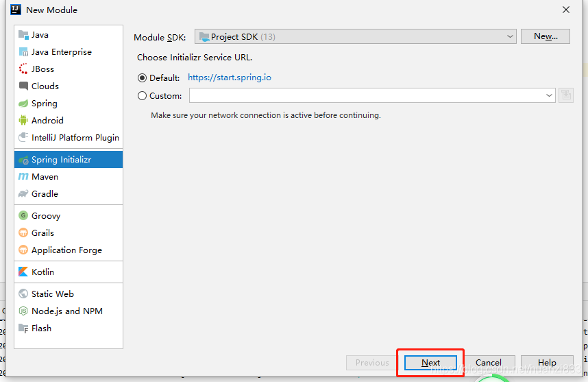The width and height of the screenshot is (588, 382).
Task: Select the Kotlin module type
Action: 69,272
